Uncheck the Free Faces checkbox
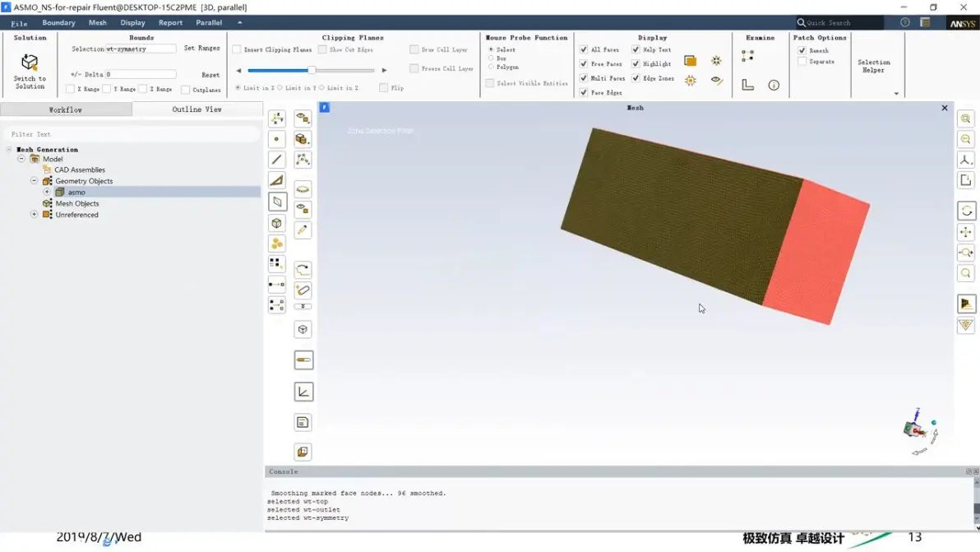Viewport: 980px width, 552px height. coord(584,64)
